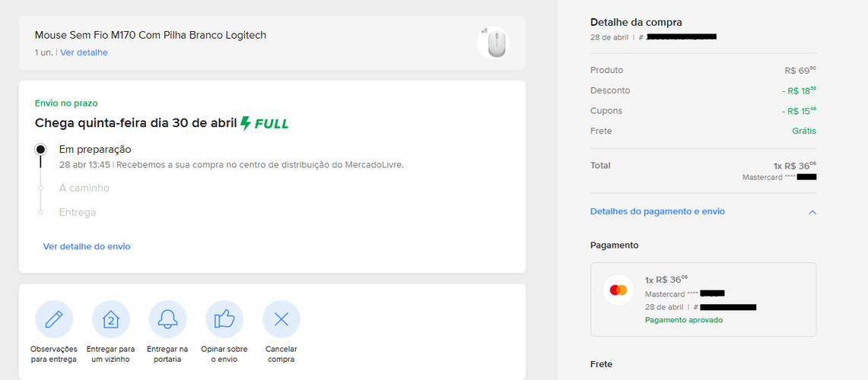The image size is (868, 380).
Task: Click the X icon to cancel purchase
Action: [x=281, y=319]
